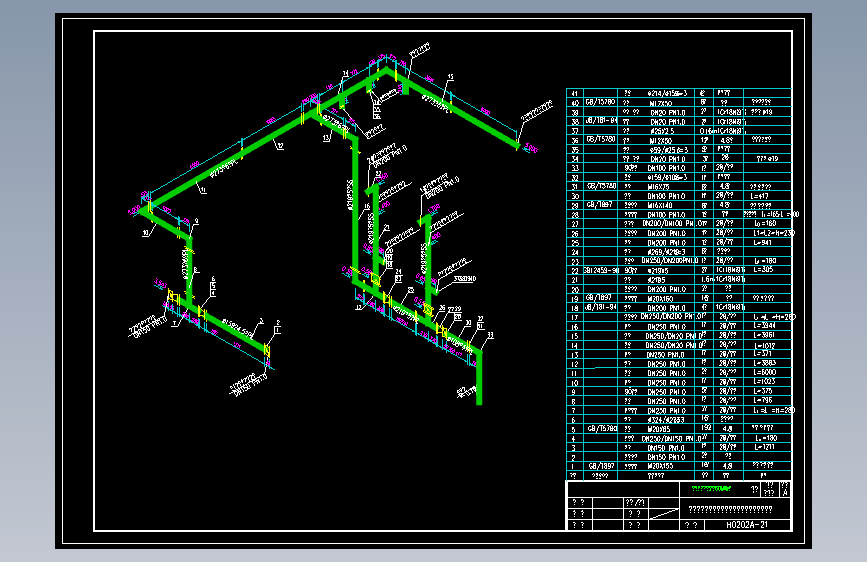The image size is (867, 562).
Task: Select the DN150 PN1.0 spec in row 2
Action: (x=666, y=457)
